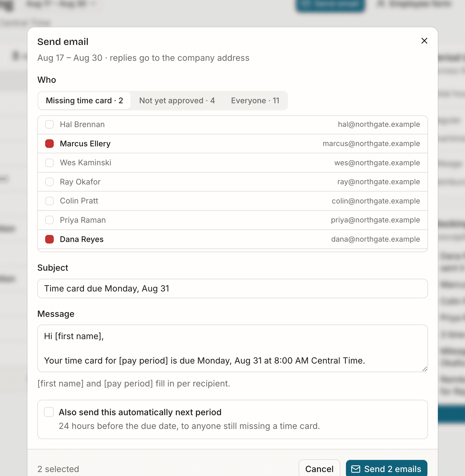Switch to Missing time card tab

click(85, 101)
